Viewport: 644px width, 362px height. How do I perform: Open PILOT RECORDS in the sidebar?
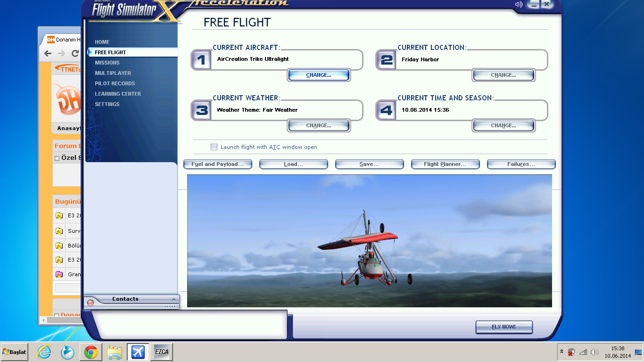point(115,83)
